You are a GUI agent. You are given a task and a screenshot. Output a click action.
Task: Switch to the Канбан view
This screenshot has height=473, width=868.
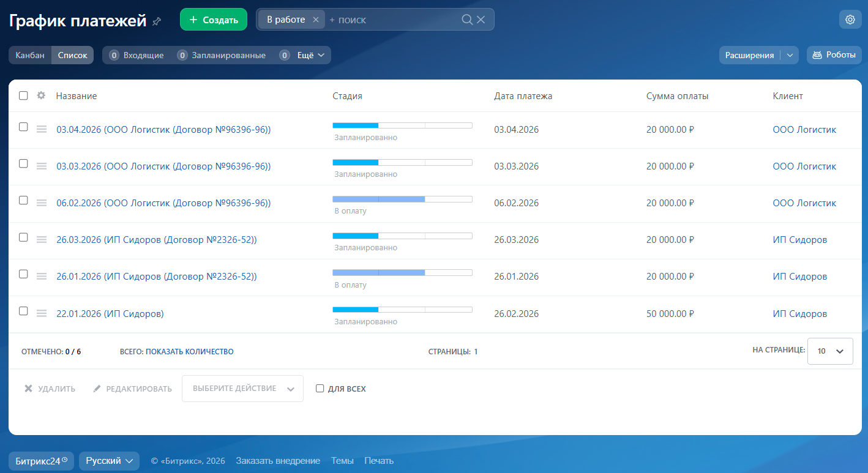coord(30,55)
